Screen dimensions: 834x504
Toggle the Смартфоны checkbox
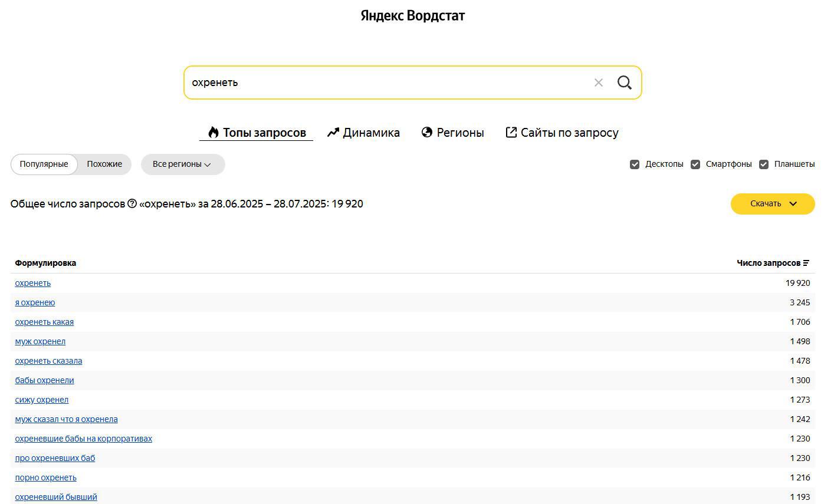[x=695, y=164]
